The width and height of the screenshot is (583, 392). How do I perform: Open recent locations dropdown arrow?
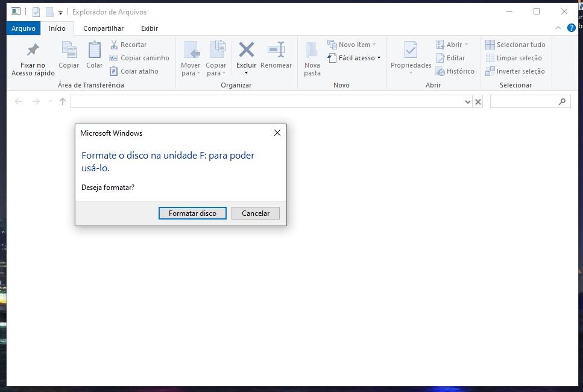pos(50,101)
